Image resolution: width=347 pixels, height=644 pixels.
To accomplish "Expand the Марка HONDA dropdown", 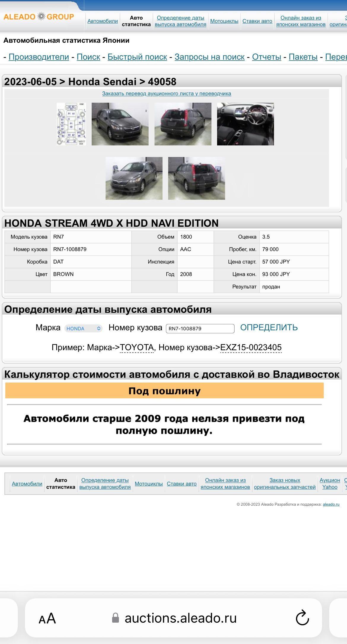I will (83, 328).
